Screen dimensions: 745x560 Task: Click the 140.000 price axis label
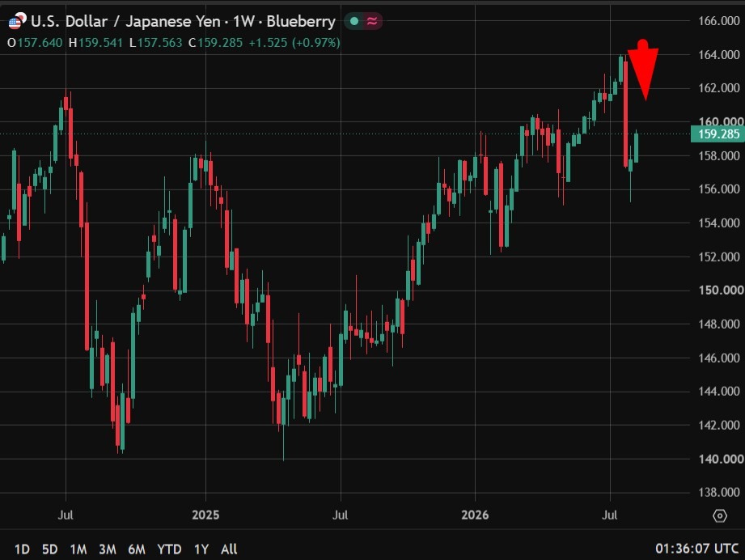[x=721, y=459]
